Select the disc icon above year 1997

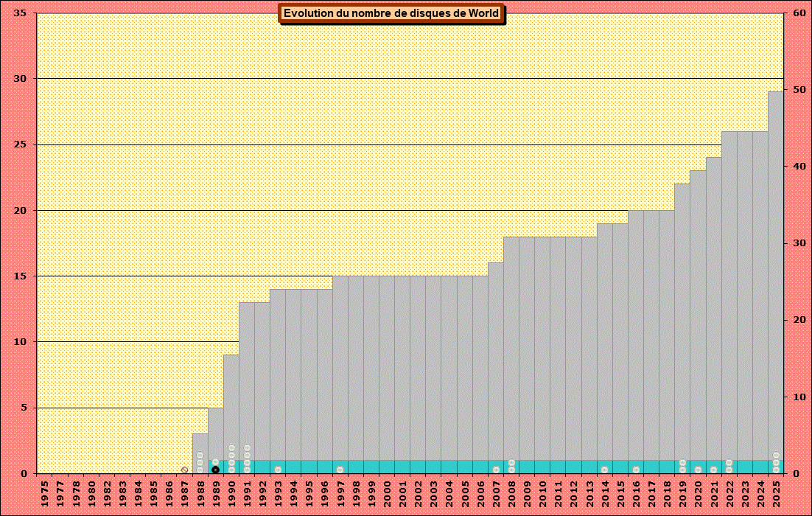340,470
